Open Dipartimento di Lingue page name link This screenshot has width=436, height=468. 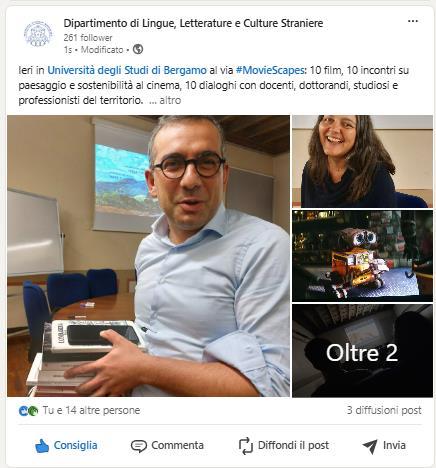(x=193, y=23)
